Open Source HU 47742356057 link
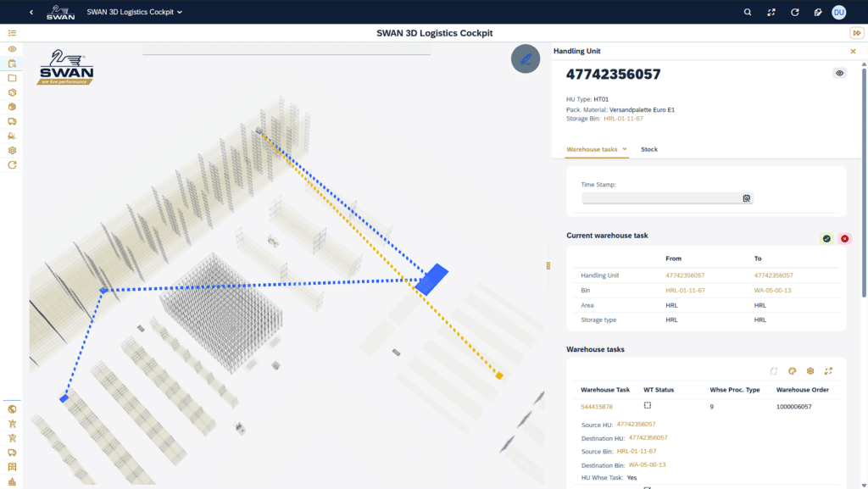The height and width of the screenshot is (489, 868). click(x=636, y=425)
